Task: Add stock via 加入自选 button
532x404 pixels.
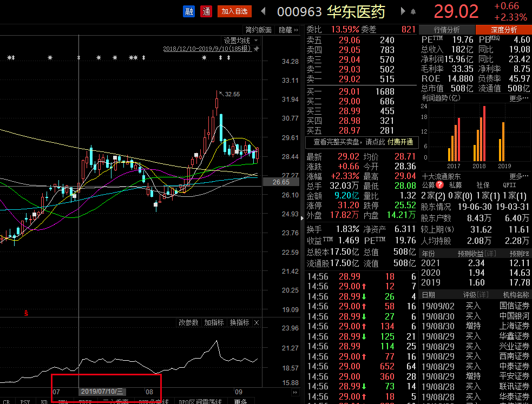Action: (234, 11)
